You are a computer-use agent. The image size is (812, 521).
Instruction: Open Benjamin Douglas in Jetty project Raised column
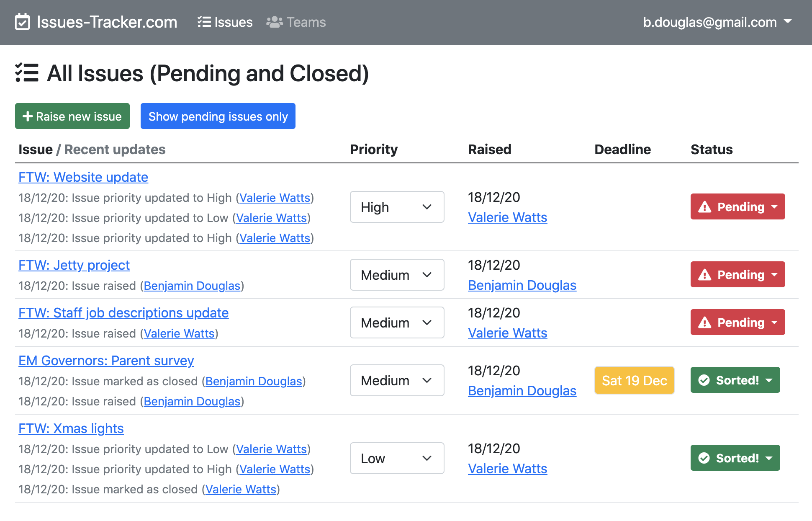[522, 285]
